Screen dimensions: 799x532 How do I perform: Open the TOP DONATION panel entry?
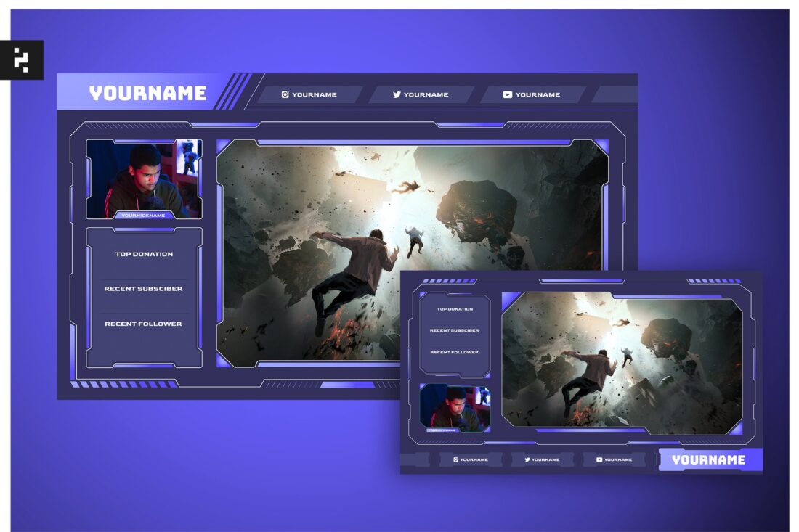pos(145,254)
